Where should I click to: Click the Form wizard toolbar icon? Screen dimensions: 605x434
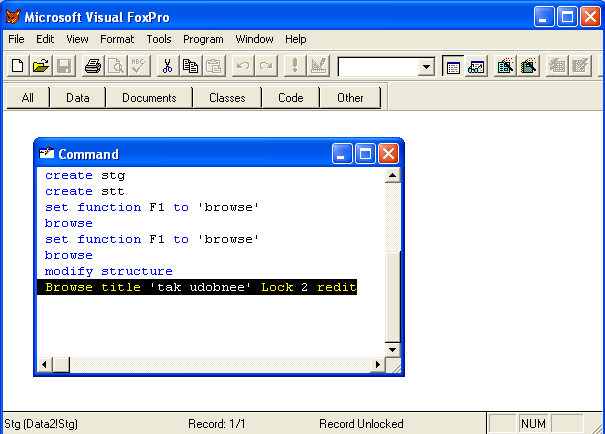pos(505,66)
